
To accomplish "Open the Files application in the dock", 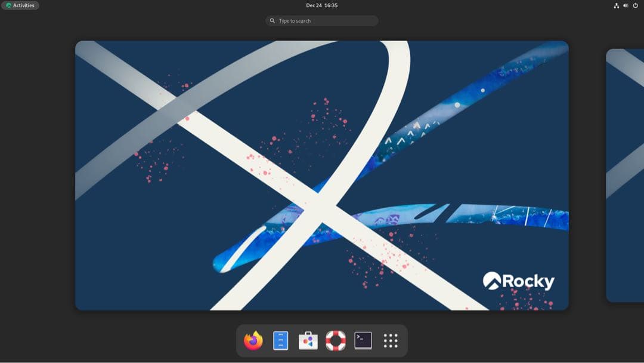I will tap(280, 341).
